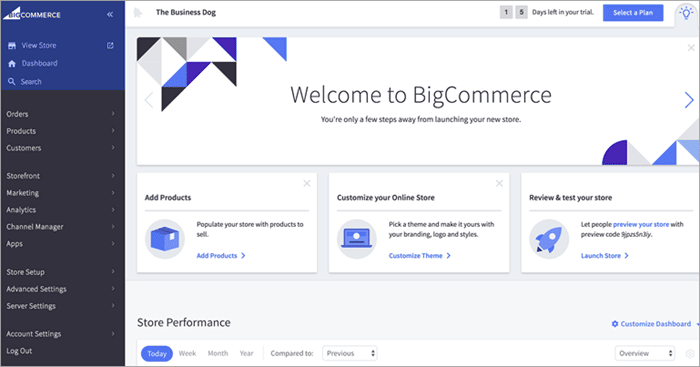Click the Store Performance heading
Viewport: 700px width, 367px height.
click(184, 322)
